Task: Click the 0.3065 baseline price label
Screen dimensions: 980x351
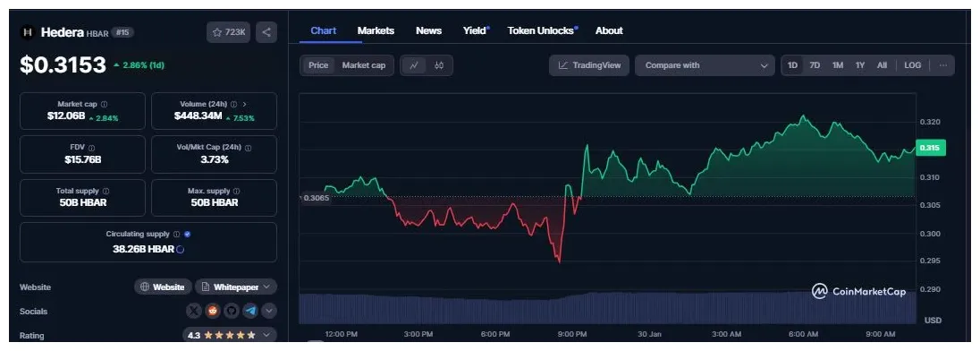Action: click(316, 198)
